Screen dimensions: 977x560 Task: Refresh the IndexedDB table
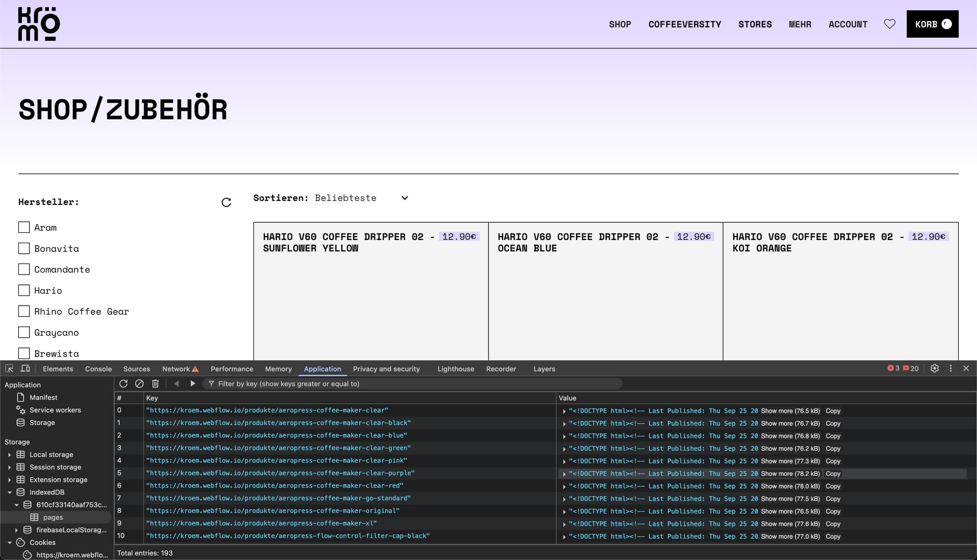(x=123, y=384)
